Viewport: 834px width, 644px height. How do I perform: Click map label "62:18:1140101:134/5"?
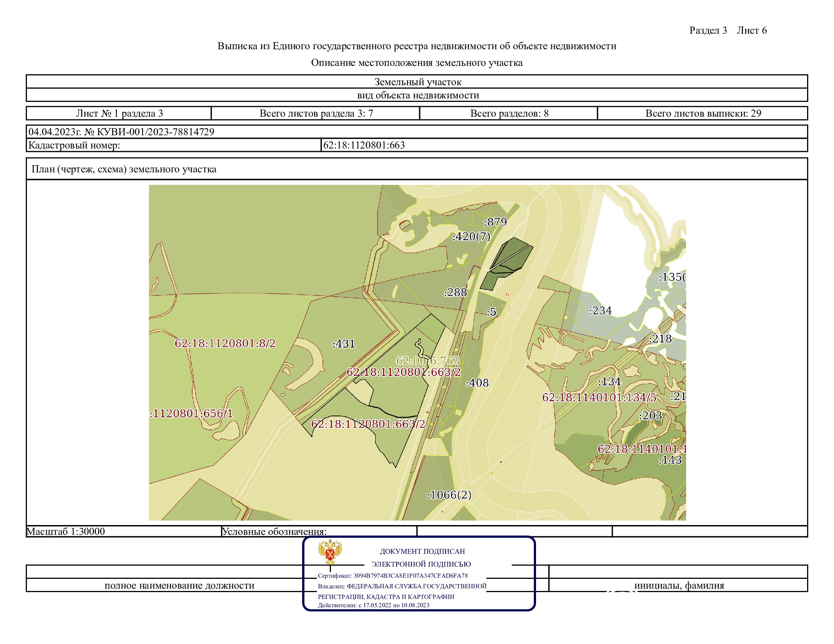600,397
